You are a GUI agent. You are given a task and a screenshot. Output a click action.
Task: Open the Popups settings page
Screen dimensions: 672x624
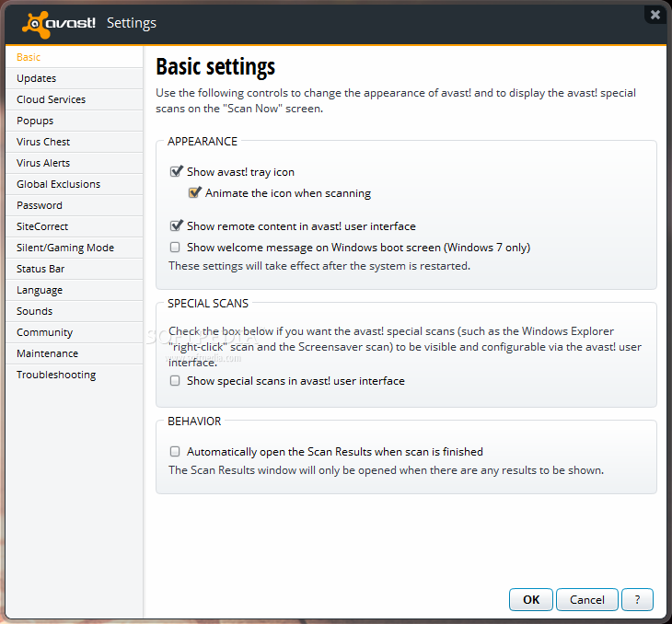pos(35,121)
